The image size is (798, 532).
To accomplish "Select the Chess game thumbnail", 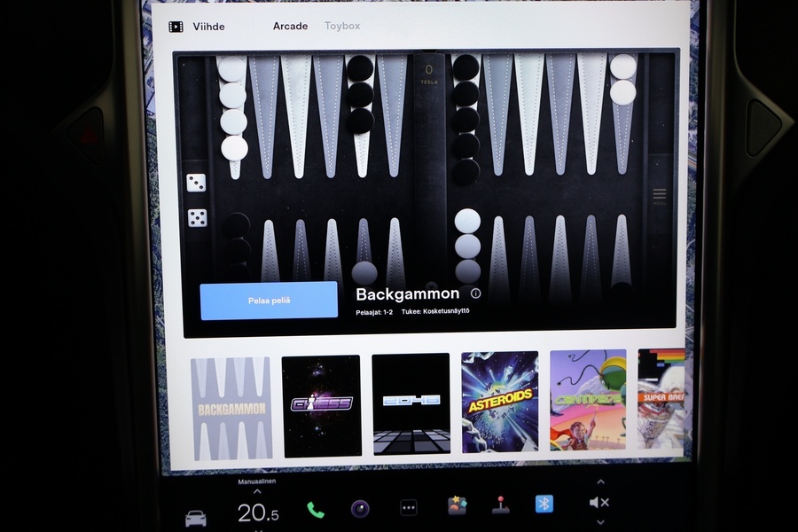I will (321, 405).
